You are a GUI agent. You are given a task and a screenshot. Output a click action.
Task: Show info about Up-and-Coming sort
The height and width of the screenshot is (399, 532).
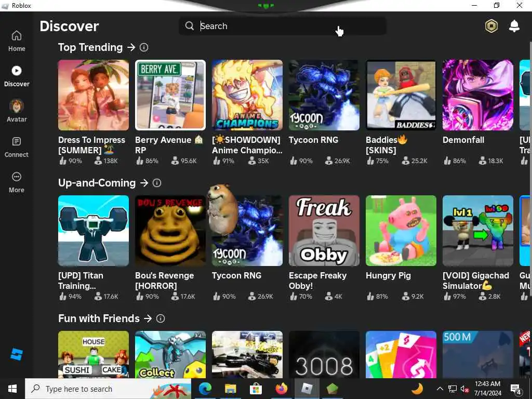coord(157,183)
